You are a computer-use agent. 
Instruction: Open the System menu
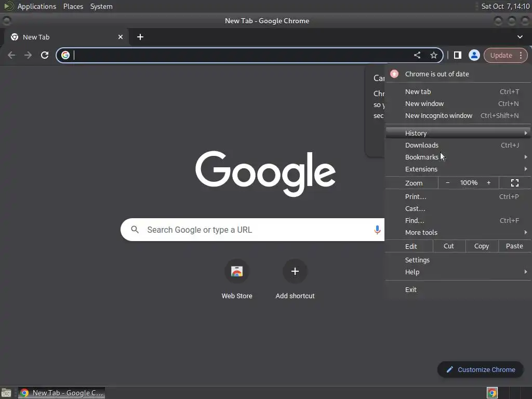click(x=101, y=6)
